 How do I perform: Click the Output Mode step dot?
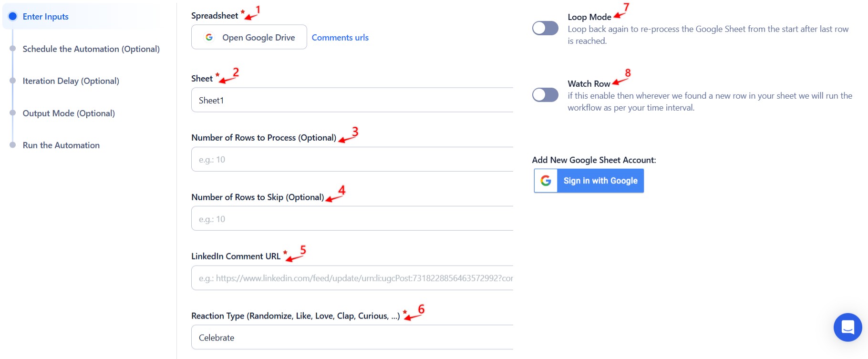13,113
